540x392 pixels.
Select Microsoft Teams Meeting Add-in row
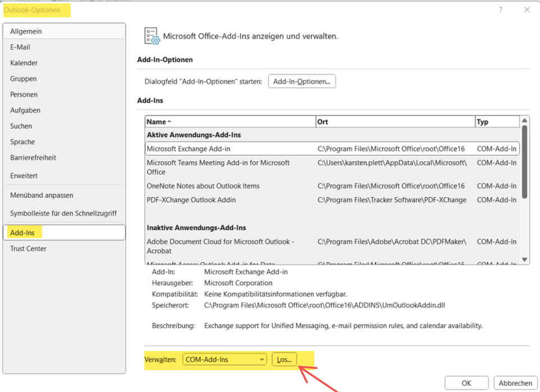click(230, 167)
